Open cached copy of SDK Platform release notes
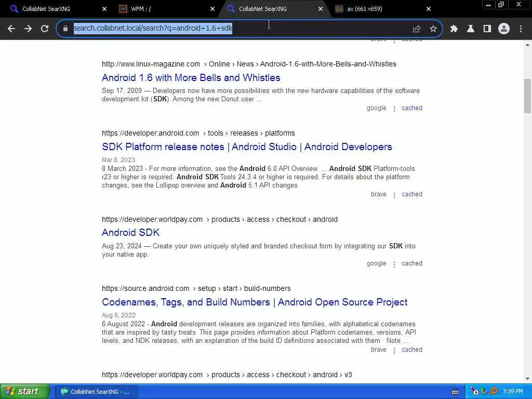 [412, 194]
